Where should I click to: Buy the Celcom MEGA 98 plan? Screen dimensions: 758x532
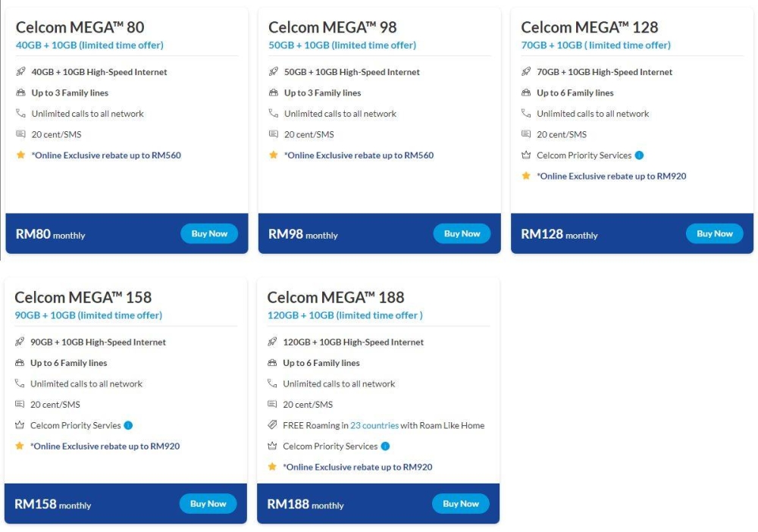tap(462, 233)
